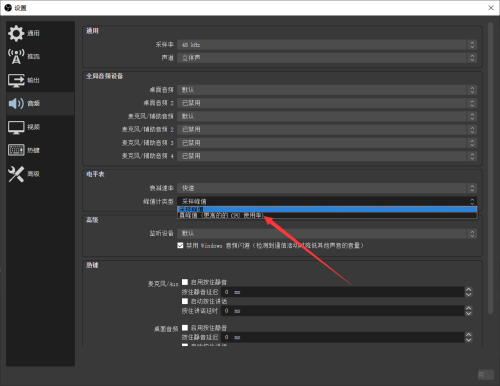Open the 麦克风/辅助音频 2 dropdown

(327, 129)
